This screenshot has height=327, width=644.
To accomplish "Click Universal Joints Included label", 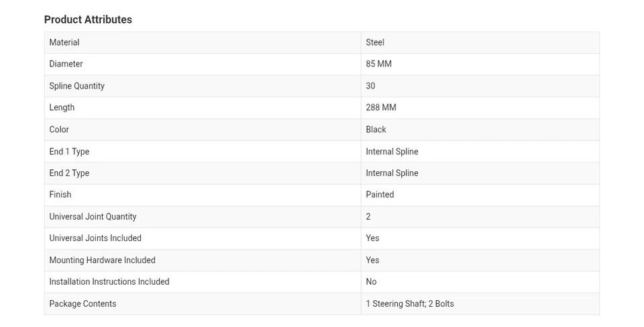I will click(x=95, y=238).
